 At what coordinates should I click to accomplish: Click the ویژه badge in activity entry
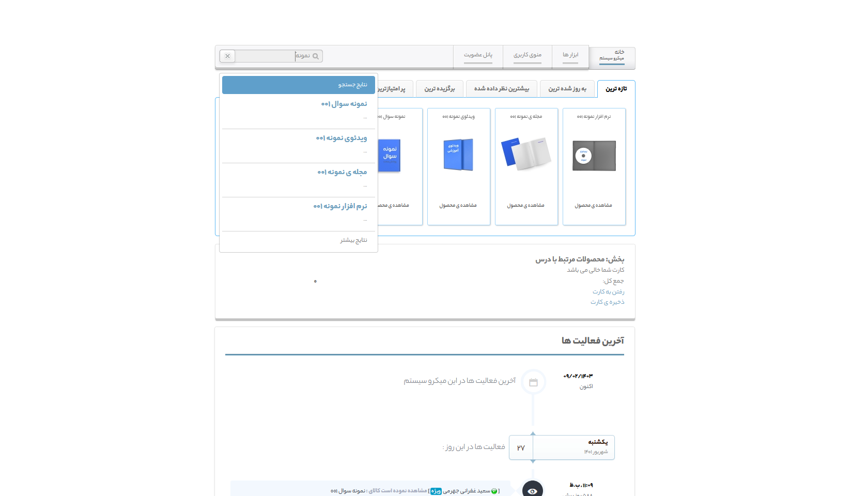[x=436, y=491]
